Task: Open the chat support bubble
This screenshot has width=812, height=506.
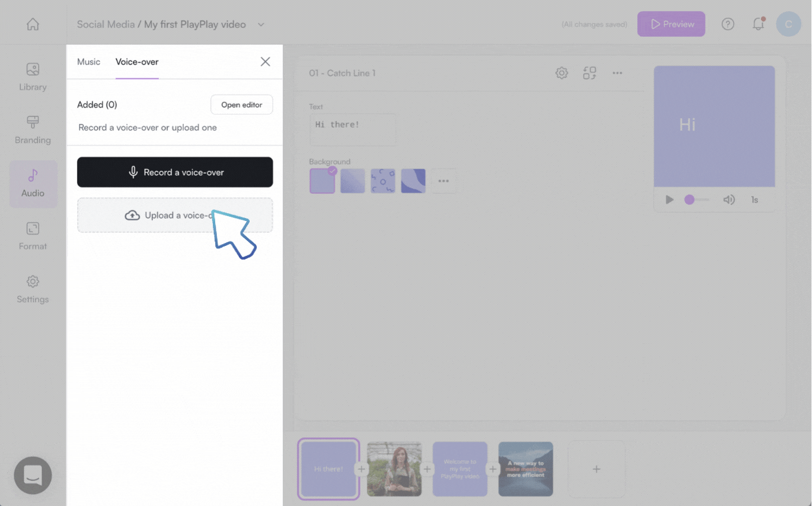Action: [33, 475]
